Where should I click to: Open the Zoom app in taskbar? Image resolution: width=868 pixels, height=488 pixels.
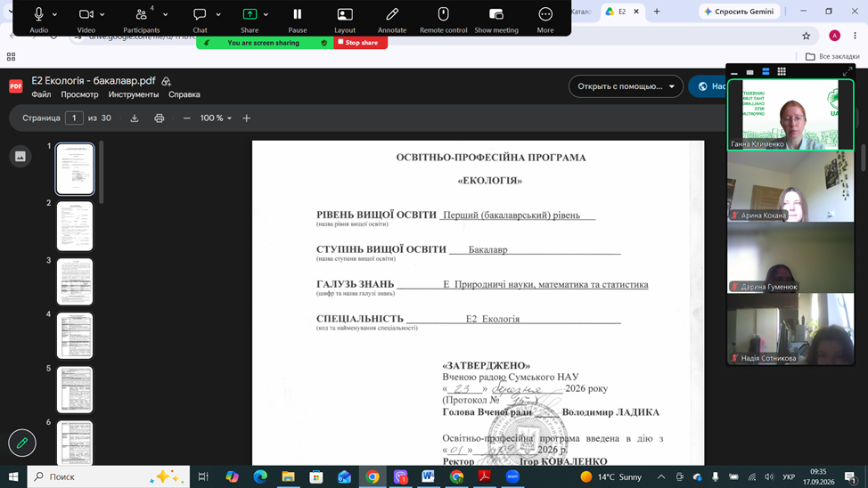click(512, 476)
